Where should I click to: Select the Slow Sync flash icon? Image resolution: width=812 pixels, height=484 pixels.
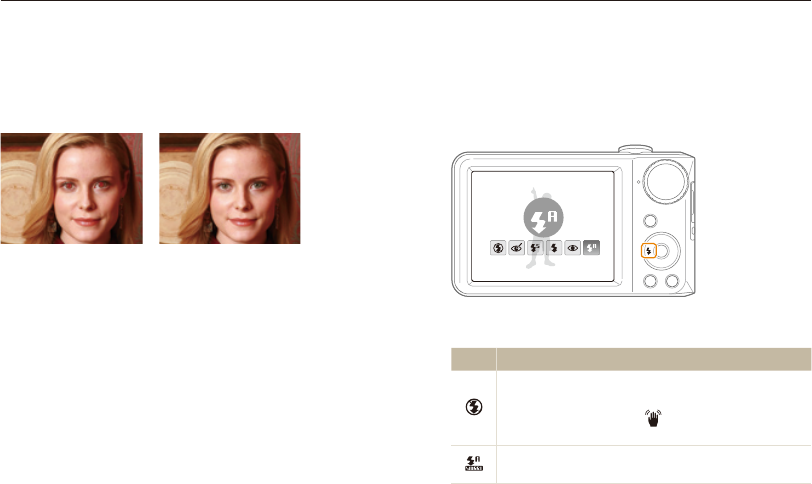point(535,248)
